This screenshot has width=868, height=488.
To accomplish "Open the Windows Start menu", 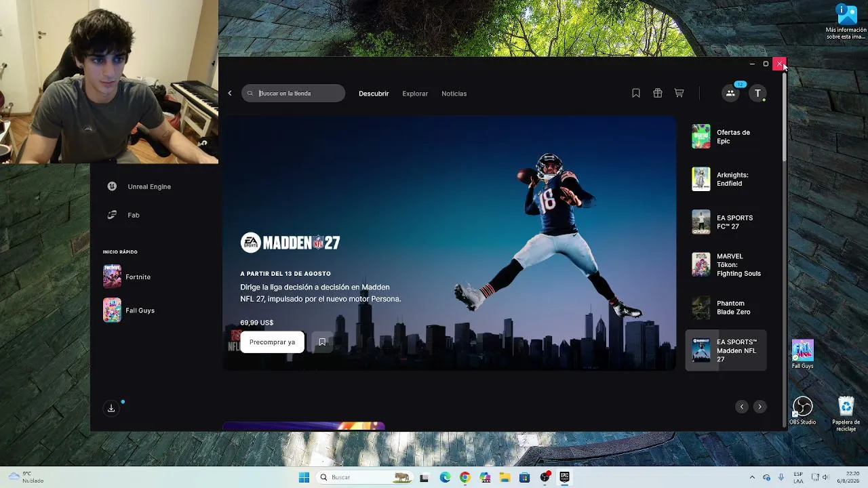I will click(x=304, y=477).
